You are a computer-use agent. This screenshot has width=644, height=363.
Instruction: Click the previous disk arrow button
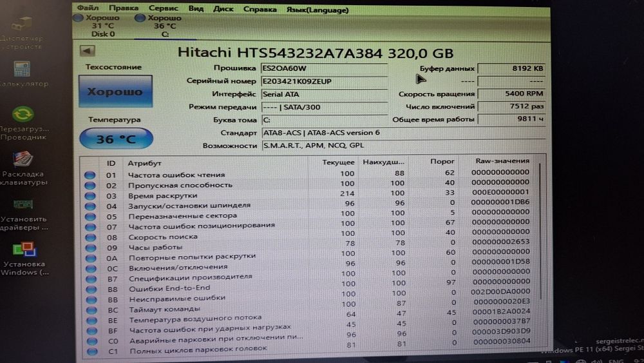tap(87, 50)
